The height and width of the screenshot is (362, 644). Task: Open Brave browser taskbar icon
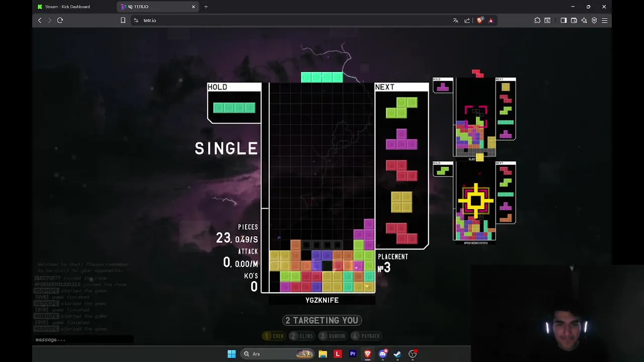368,354
